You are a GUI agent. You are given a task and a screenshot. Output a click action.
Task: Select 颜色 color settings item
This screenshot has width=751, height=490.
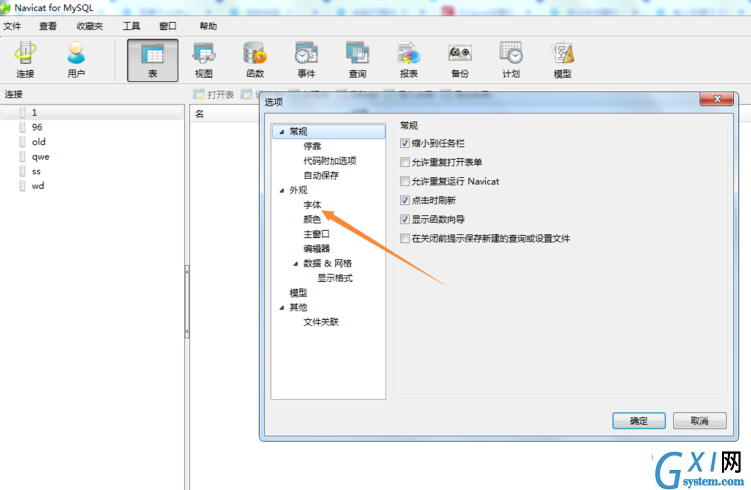(x=312, y=219)
